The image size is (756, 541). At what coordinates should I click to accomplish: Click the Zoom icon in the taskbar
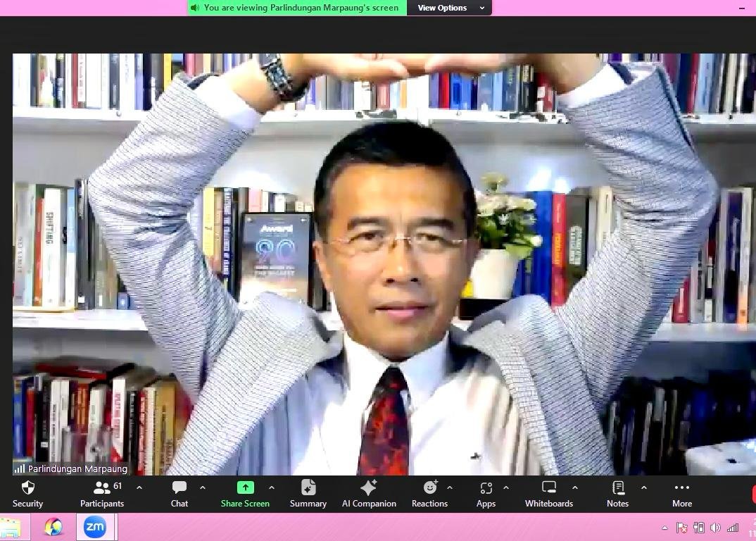point(94,526)
